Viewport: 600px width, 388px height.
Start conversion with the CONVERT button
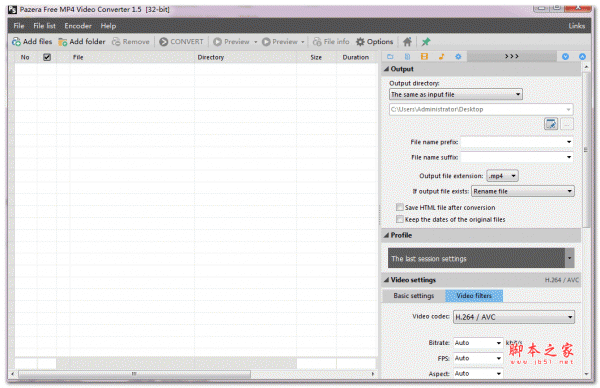[x=181, y=42]
